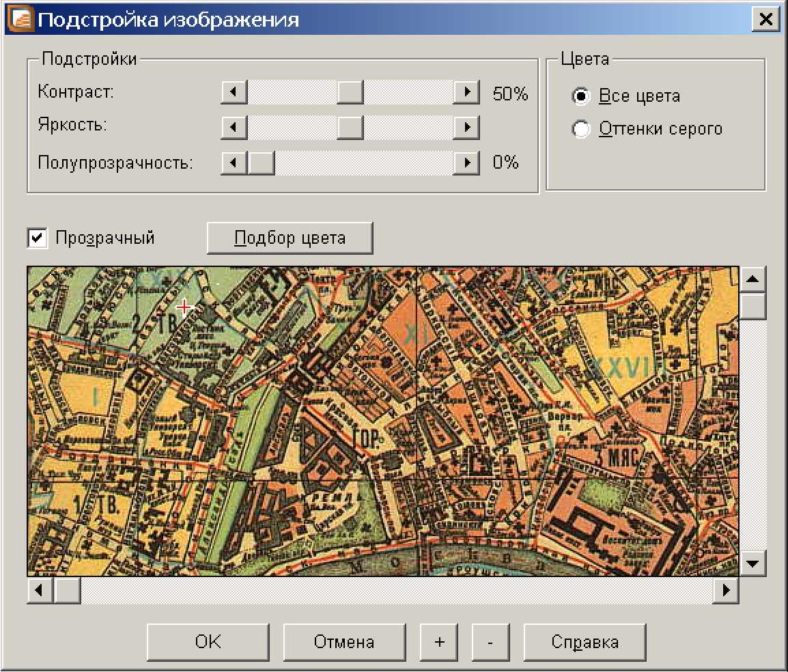Select the Все цвета radio option
Screen dimensions: 788x672
coord(581,96)
